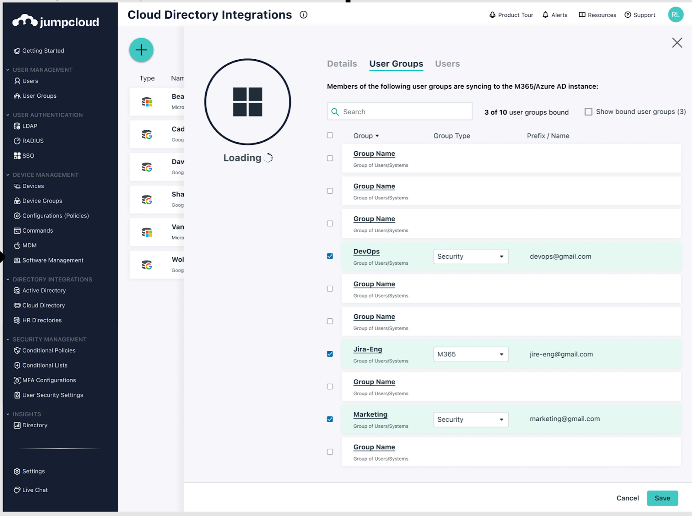This screenshot has height=516, width=692.
Task: Click the Cancel button
Action: click(x=627, y=498)
